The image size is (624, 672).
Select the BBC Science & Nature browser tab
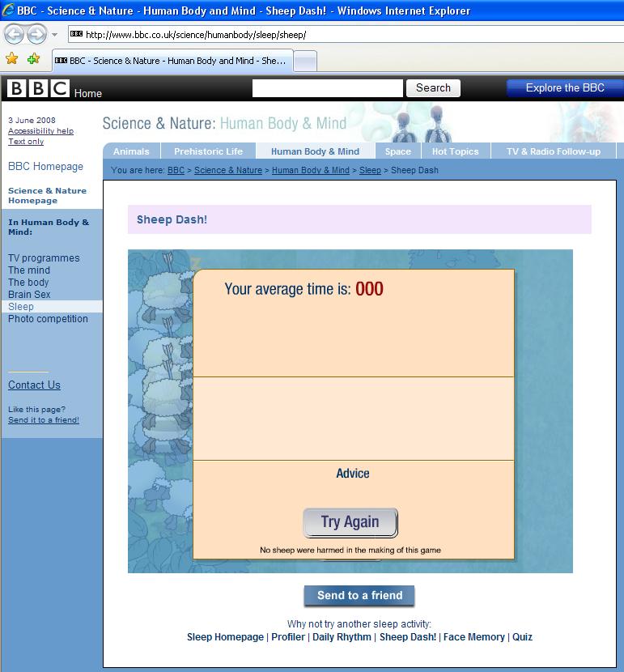172,61
